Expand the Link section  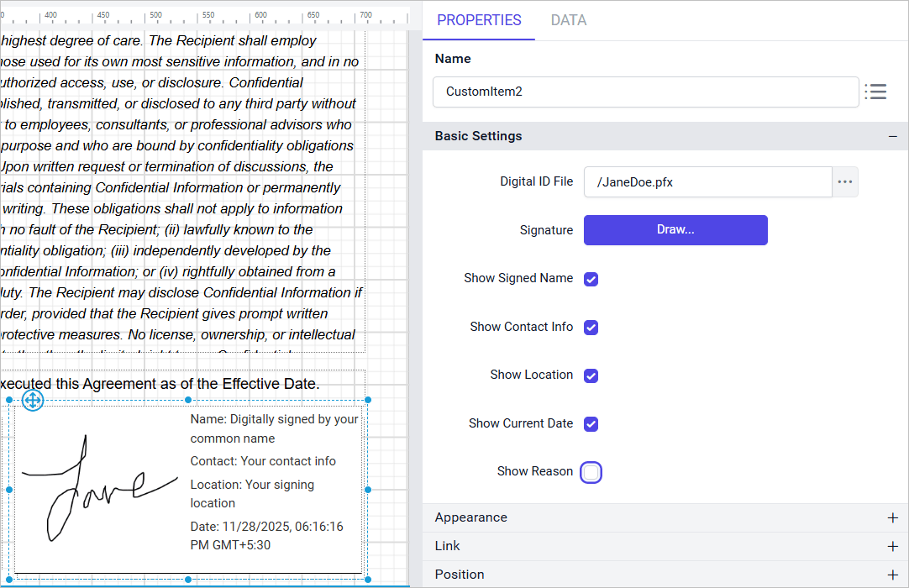(x=892, y=547)
